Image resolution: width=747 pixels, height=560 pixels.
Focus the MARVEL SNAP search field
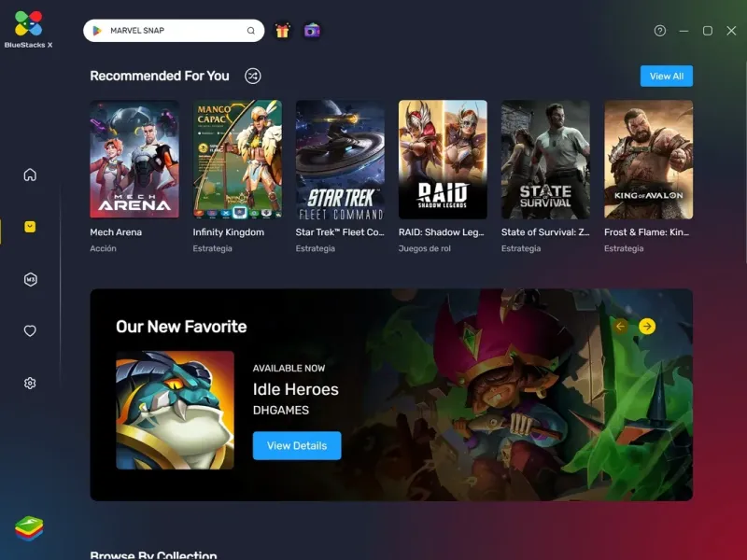174,31
